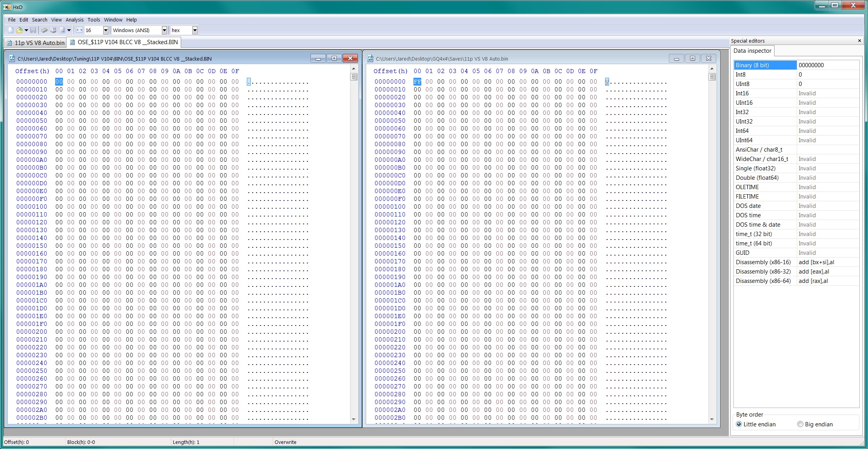Click the HxD application icon in title bar
Screen dimensions: 868x449
(7, 7)
